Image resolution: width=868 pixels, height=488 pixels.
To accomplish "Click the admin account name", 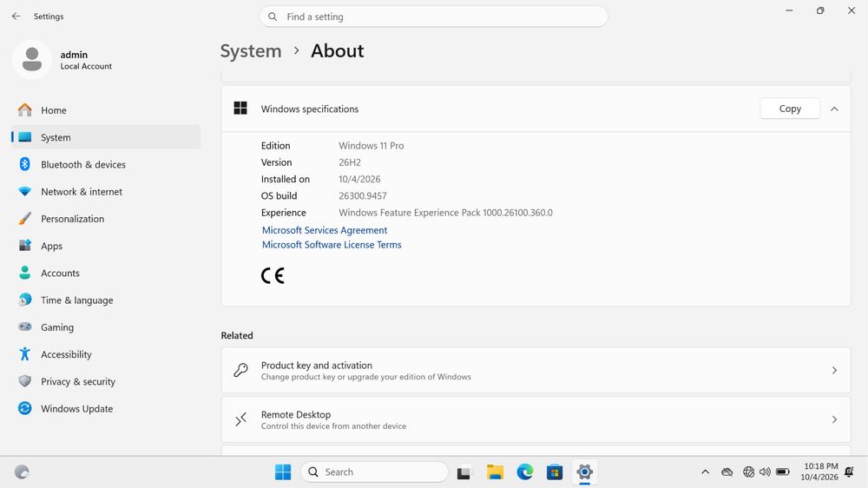I will click(x=74, y=55).
